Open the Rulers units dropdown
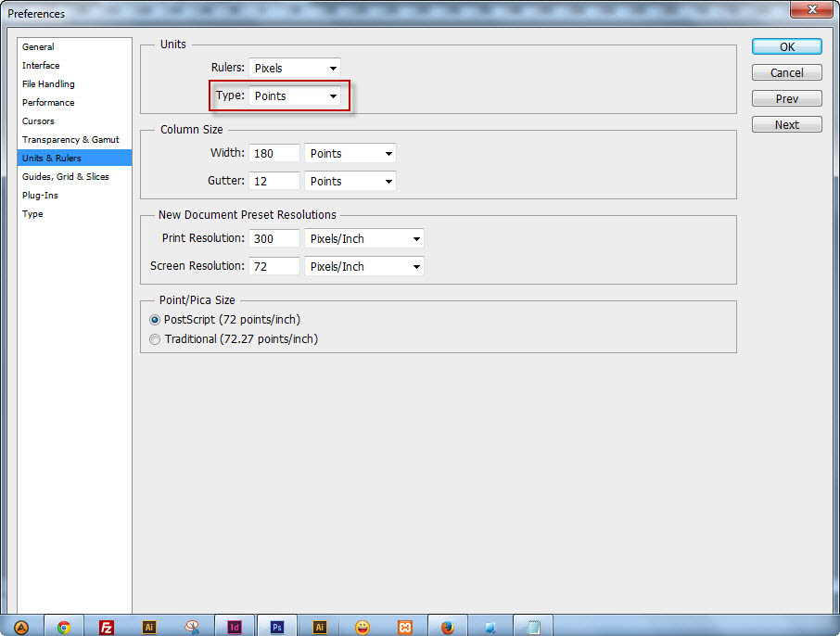Viewport: 840px width, 636px height. pos(295,68)
